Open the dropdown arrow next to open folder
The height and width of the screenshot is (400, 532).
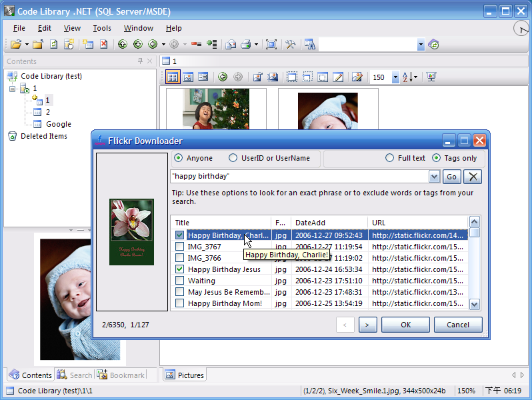27,45
